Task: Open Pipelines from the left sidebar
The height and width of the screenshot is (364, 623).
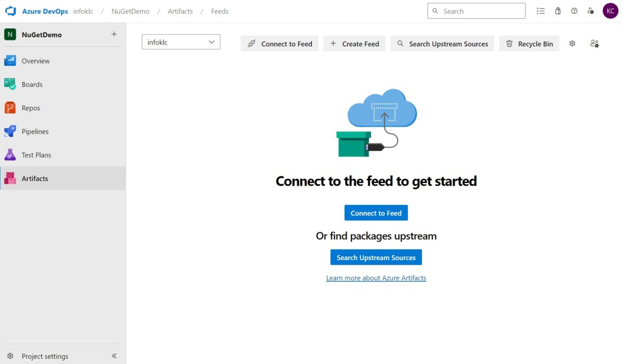Action: point(35,131)
